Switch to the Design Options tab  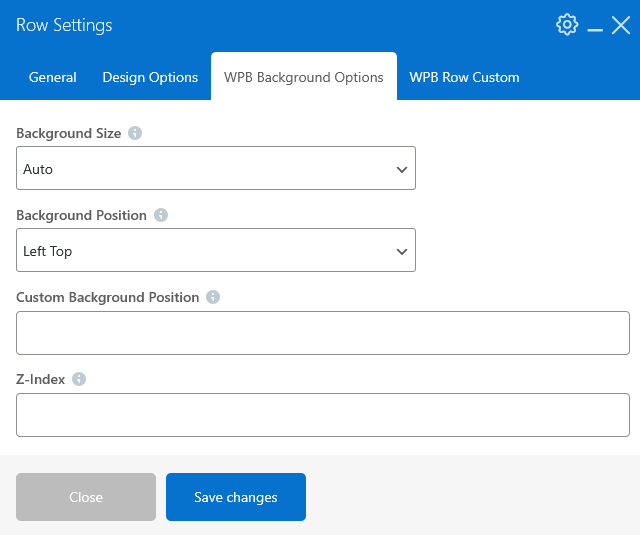click(x=150, y=77)
